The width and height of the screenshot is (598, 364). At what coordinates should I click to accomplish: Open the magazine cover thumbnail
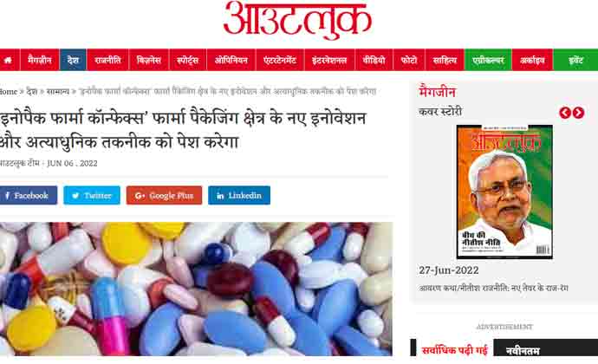pyautogui.click(x=504, y=192)
